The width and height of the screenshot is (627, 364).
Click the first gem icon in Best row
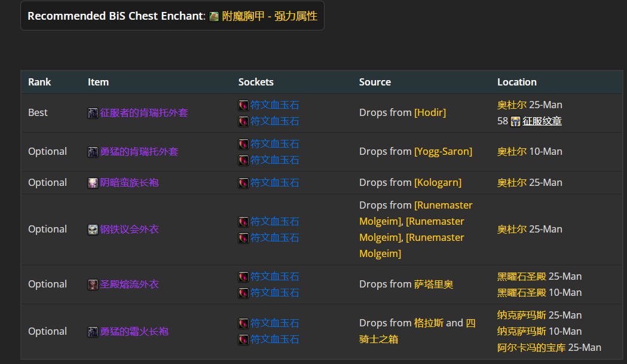243,105
